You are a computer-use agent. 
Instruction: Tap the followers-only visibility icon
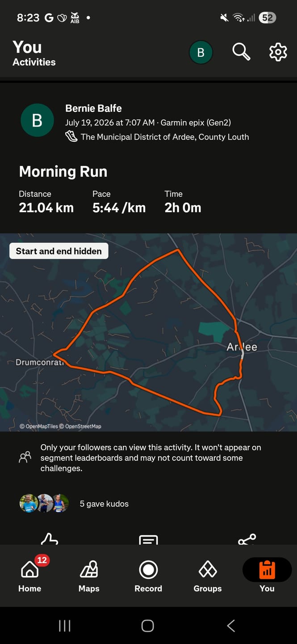coord(25,457)
